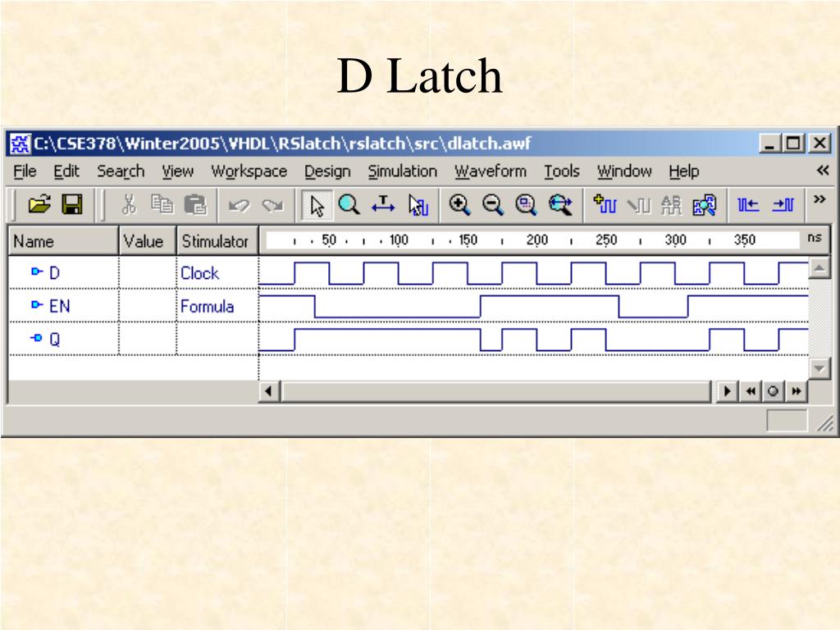The width and height of the screenshot is (840, 630).
Task: Open the Workspace menu
Action: click(x=249, y=171)
